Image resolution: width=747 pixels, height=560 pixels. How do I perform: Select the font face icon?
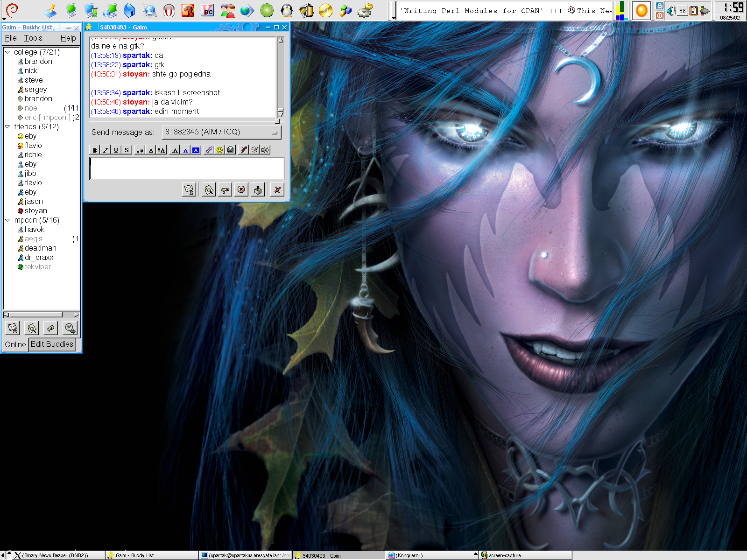click(x=175, y=150)
